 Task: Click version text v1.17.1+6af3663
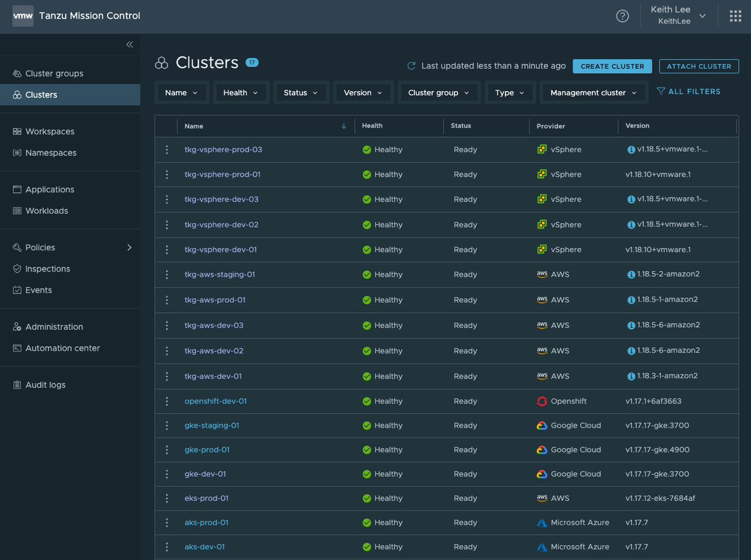point(653,401)
